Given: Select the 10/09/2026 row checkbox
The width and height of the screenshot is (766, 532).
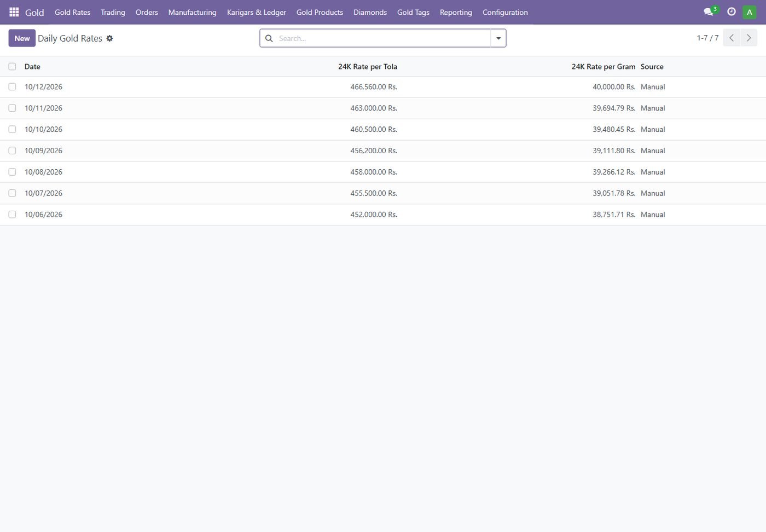Looking at the screenshot, I should 12,151.
